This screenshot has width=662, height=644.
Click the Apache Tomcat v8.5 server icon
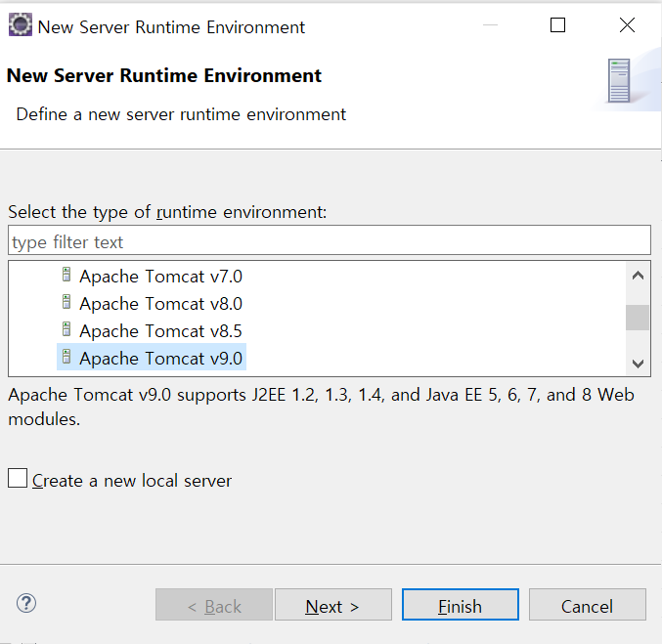pos(66,329)
